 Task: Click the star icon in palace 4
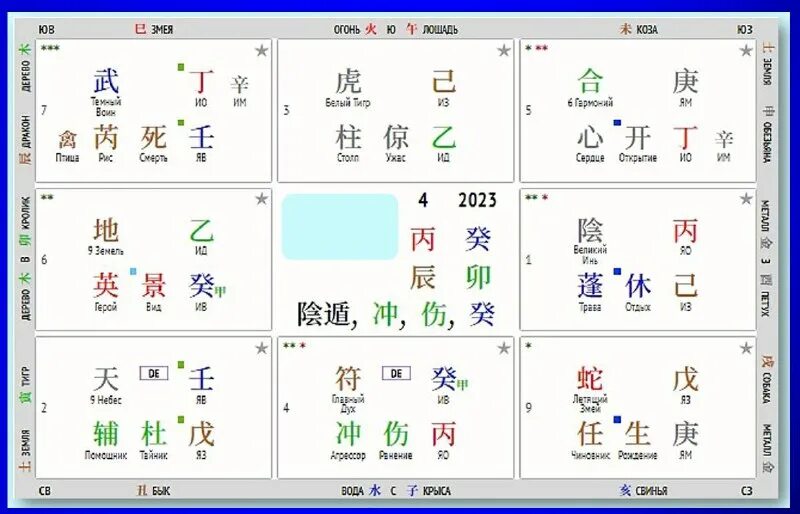504,348
